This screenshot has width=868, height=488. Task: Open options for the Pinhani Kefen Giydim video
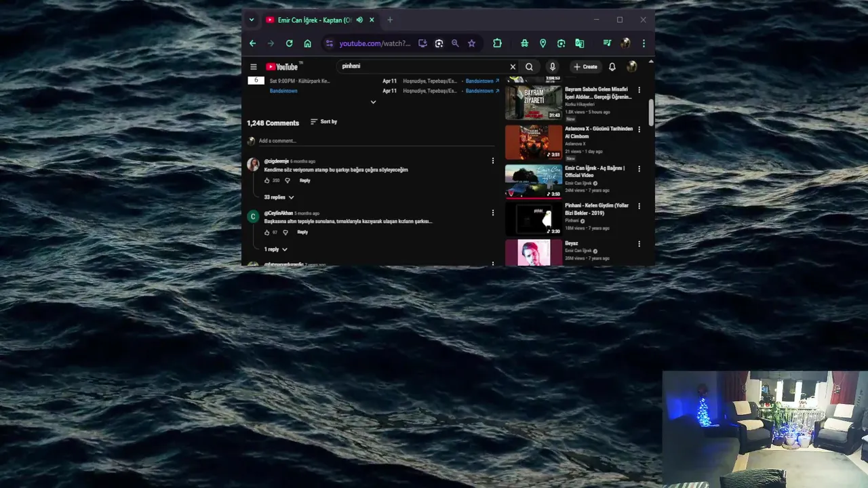pyautogui.click(x=639, y=206)
